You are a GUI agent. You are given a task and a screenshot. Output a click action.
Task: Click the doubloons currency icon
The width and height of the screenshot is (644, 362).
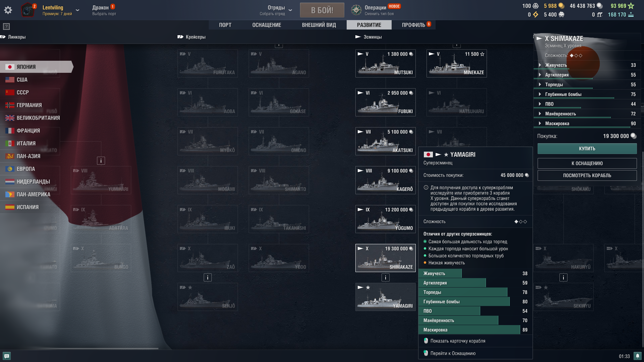[x=561, y=6]
